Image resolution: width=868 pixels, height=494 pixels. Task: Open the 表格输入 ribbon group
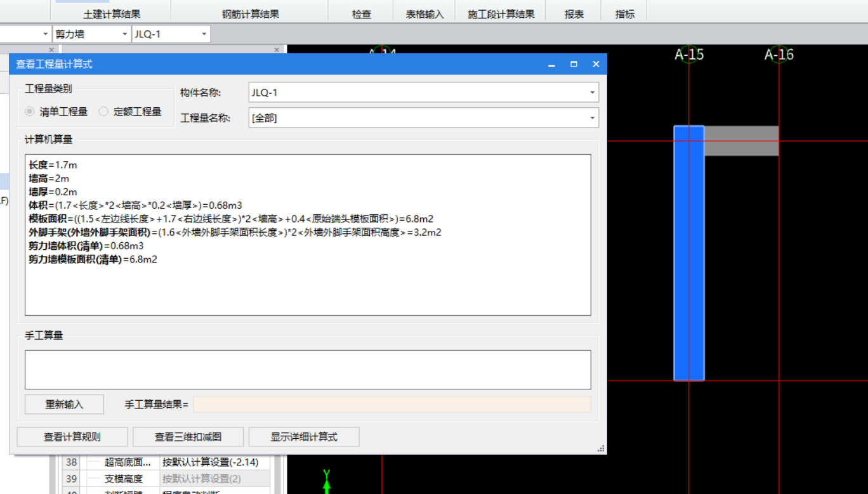(424, 14)
